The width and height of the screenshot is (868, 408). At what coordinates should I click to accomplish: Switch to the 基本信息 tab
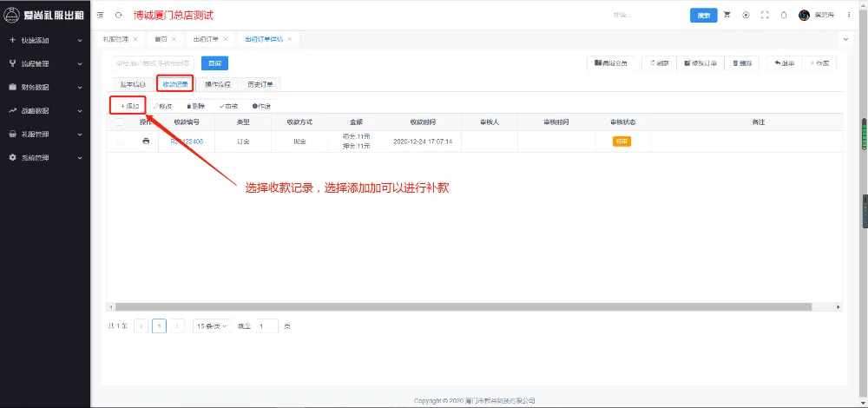coord(132,84)
